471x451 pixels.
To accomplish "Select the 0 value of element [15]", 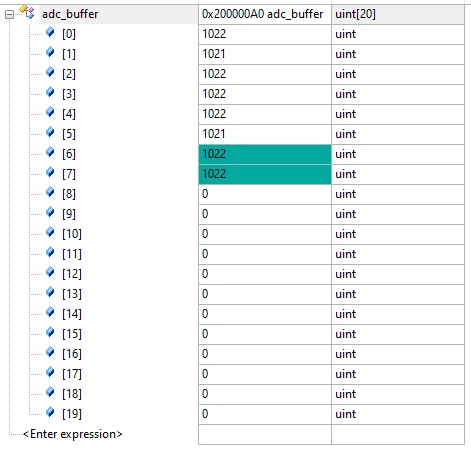I will coord(265,334).
